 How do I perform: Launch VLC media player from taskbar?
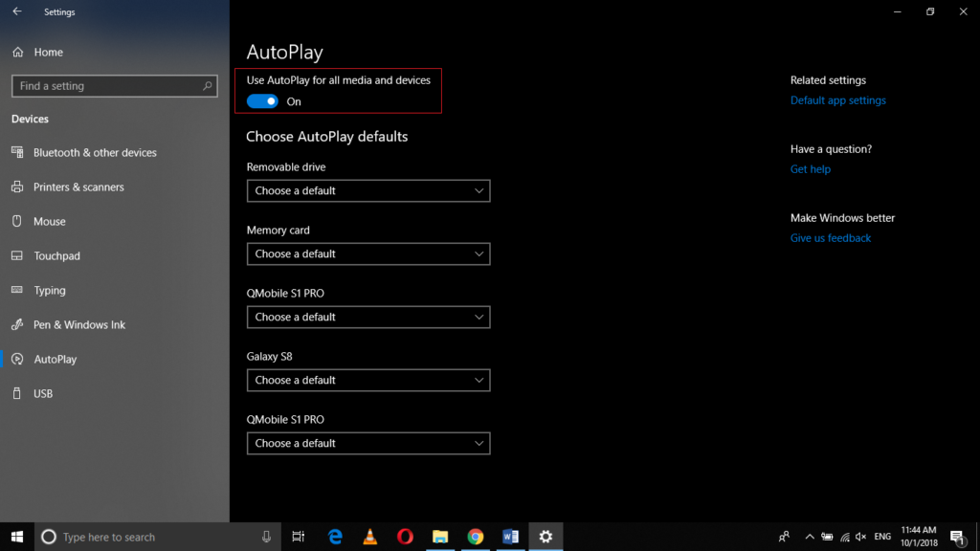369,537
